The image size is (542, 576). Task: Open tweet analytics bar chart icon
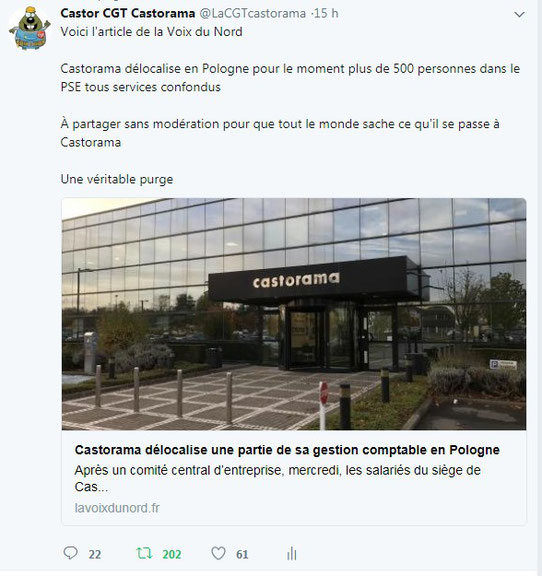tap(291, 553)
